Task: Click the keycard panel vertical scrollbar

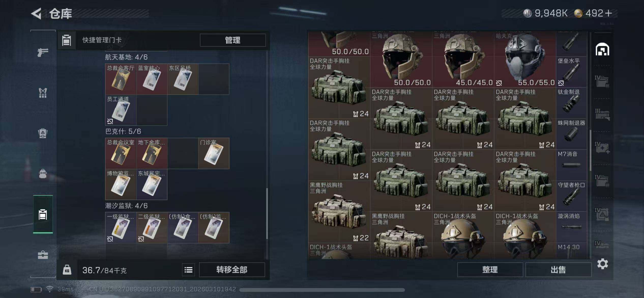Action: click(267, 213)
